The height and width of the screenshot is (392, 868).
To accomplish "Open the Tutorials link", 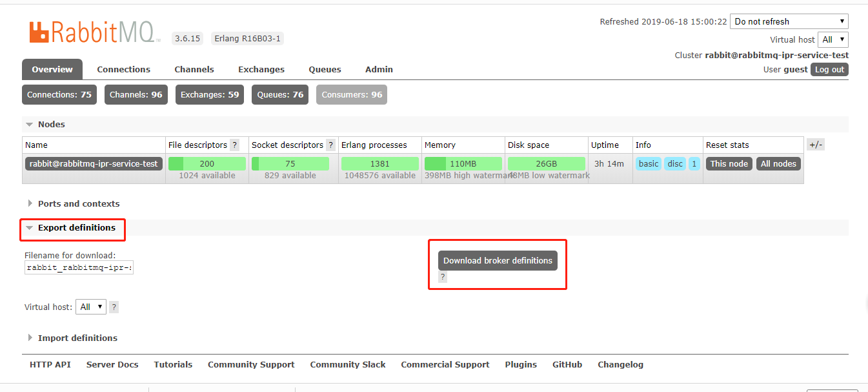I will (173, 365).
